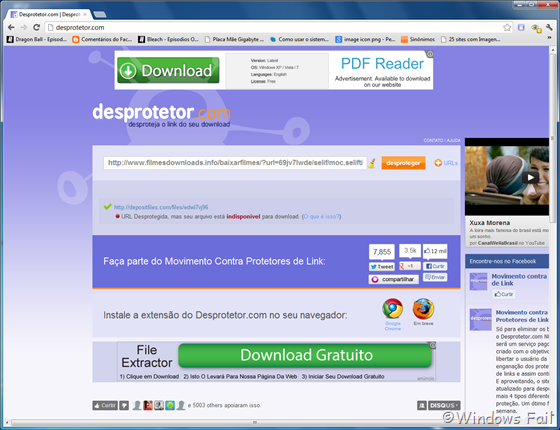Close the top ad with its corner icon
This screenshot has height=430, width=560.
[430, 54]
